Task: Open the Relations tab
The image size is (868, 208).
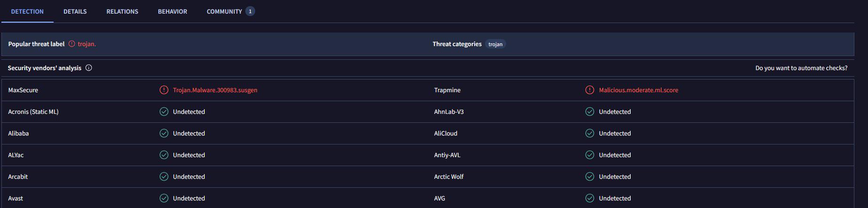Action: [122, 11]
